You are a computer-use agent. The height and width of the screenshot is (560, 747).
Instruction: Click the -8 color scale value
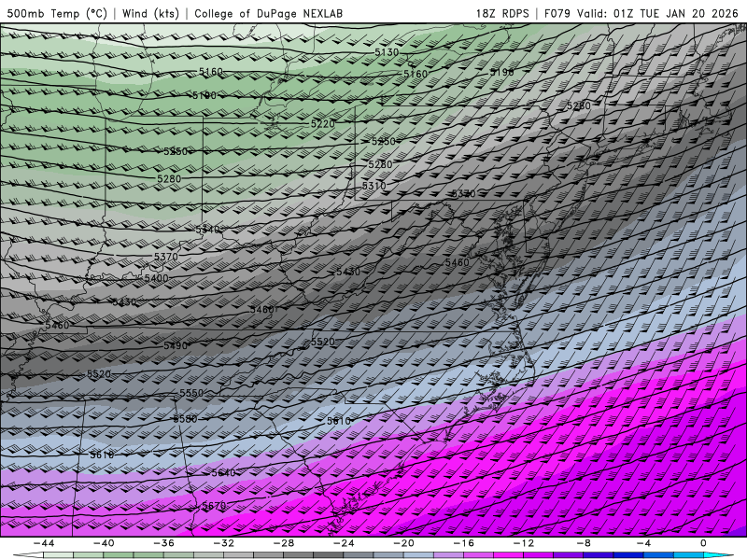(x=585, y=543)
